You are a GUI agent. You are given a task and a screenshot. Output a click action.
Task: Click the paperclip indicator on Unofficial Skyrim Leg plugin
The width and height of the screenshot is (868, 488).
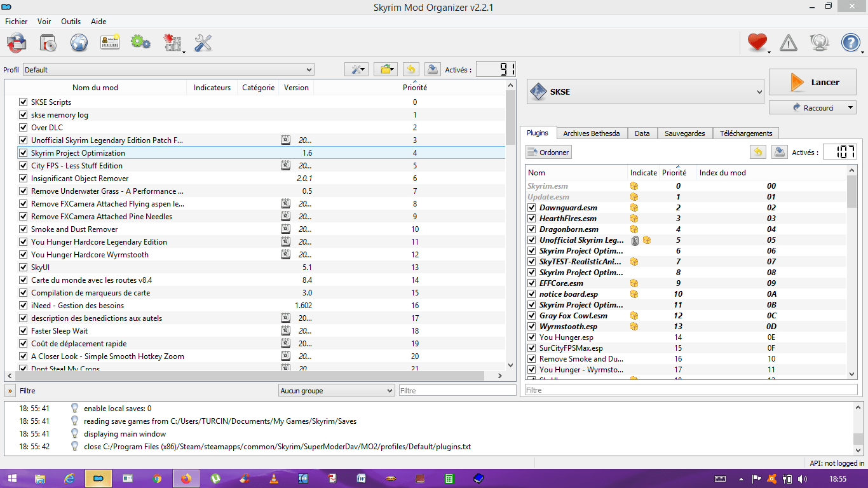635,240
